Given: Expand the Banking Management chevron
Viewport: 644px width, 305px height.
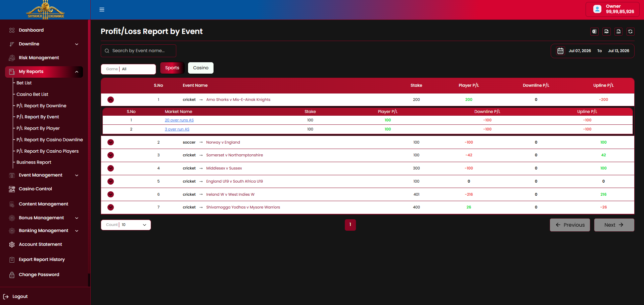Looking at the screenshot, I should click(x=77, y=231).
